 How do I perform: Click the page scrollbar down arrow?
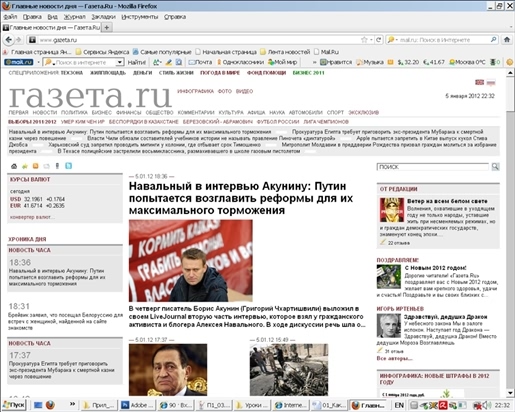click(x=510, y=393)
